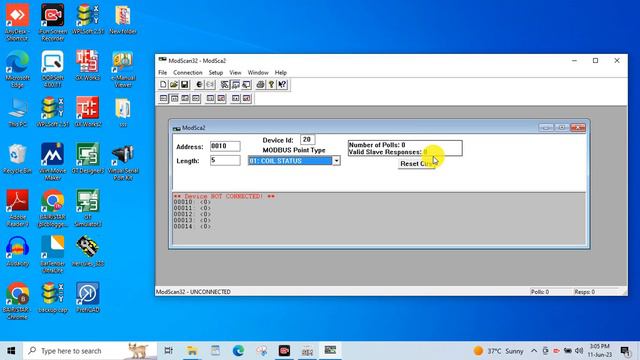Open GX Works3 desktop shortcut
Viewport: 640px width, 360px height.
coord(88,65)
